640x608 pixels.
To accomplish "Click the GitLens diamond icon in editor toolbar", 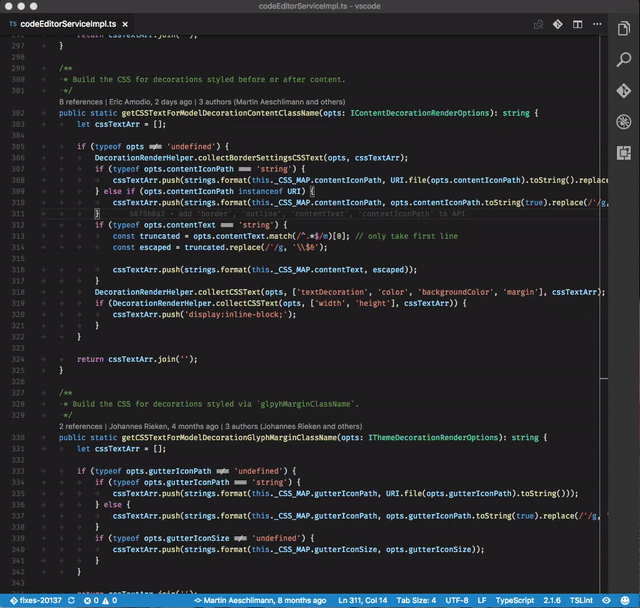I will click(558, 24).
